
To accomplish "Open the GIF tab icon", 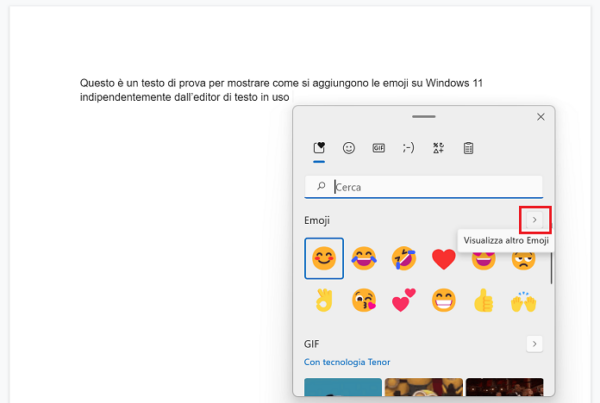I will pyautogui.click(x=379, y=148).
